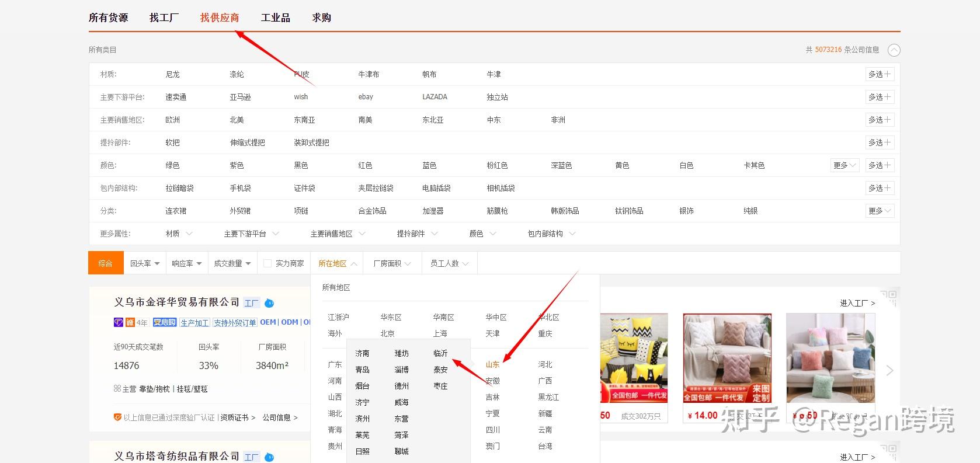Select the 找供应商 tab
The height and width of the screenshot is (463, 980).
click(x=220, y=18)
